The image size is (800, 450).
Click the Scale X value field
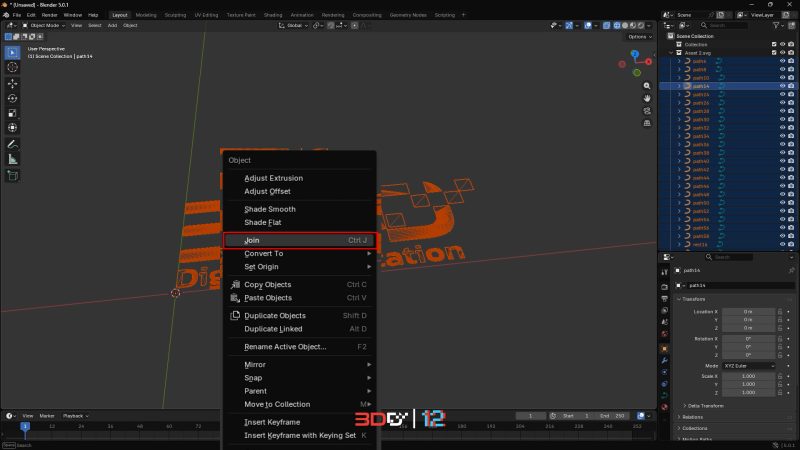pos(749,375)
